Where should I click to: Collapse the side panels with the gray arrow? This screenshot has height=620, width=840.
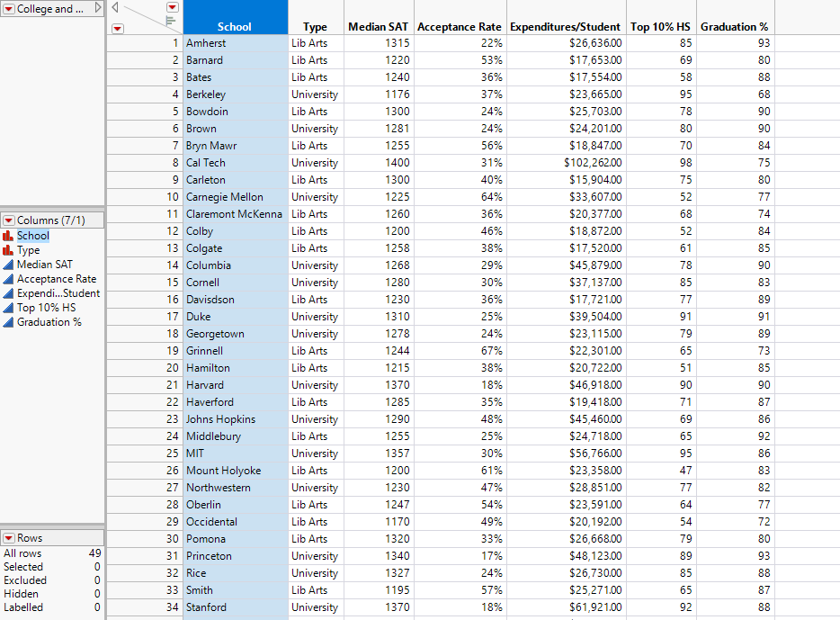(115, 7)
